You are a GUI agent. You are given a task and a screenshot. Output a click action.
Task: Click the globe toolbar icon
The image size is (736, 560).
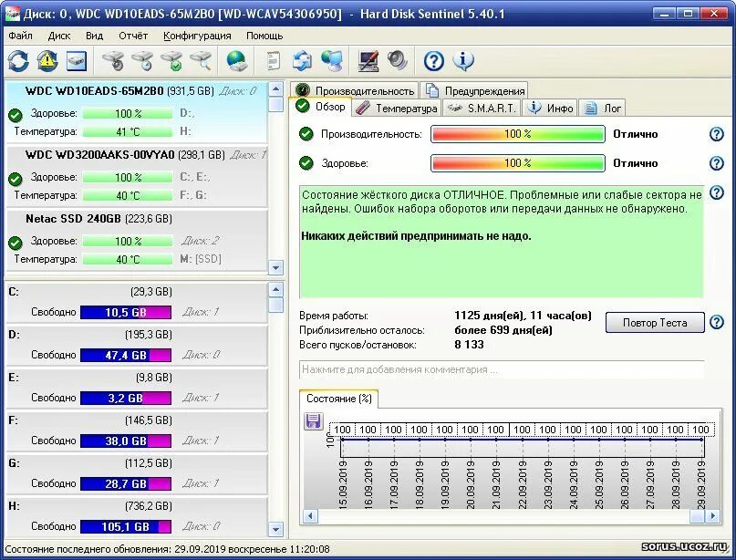click(x=236, y=61)
